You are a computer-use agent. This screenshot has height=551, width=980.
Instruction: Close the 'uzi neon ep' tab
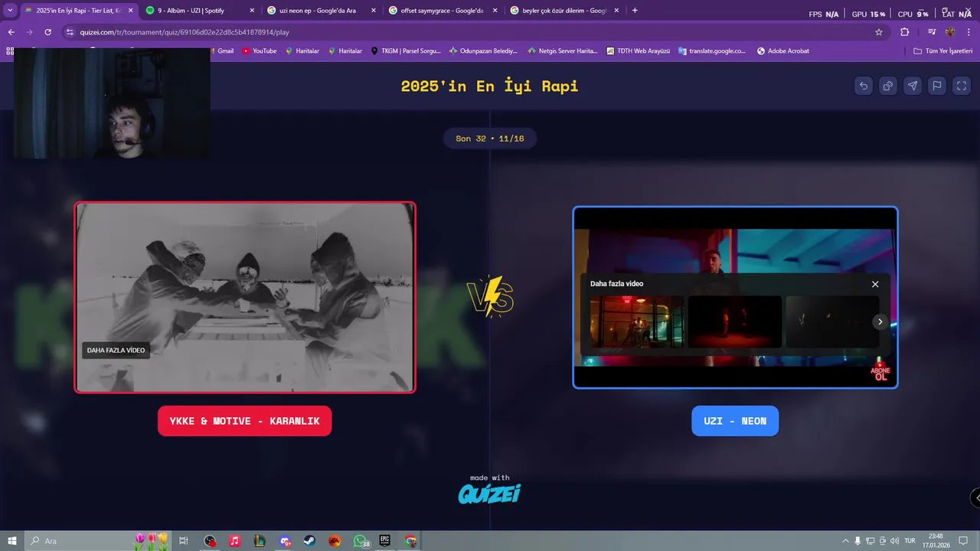(373, 11)
